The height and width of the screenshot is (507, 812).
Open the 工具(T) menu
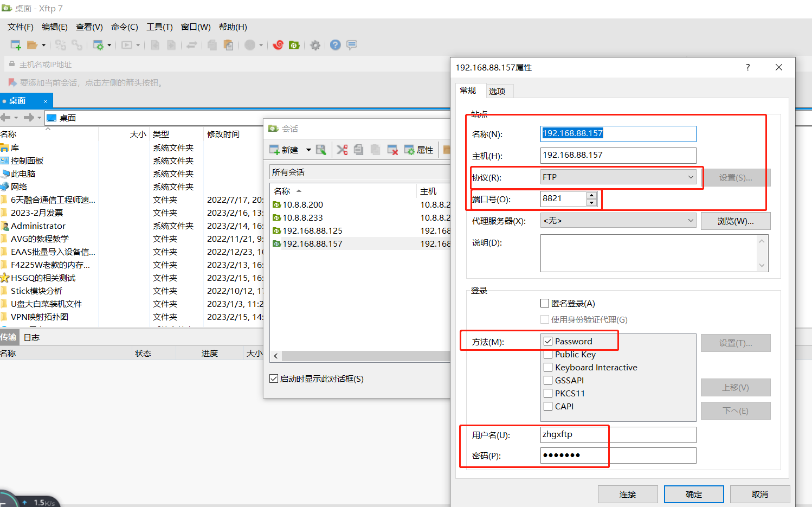[159, 27]
